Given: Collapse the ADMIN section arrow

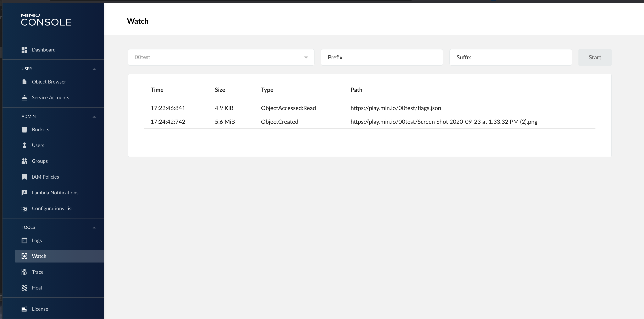Looking at the screenshot, I should 94,117.
